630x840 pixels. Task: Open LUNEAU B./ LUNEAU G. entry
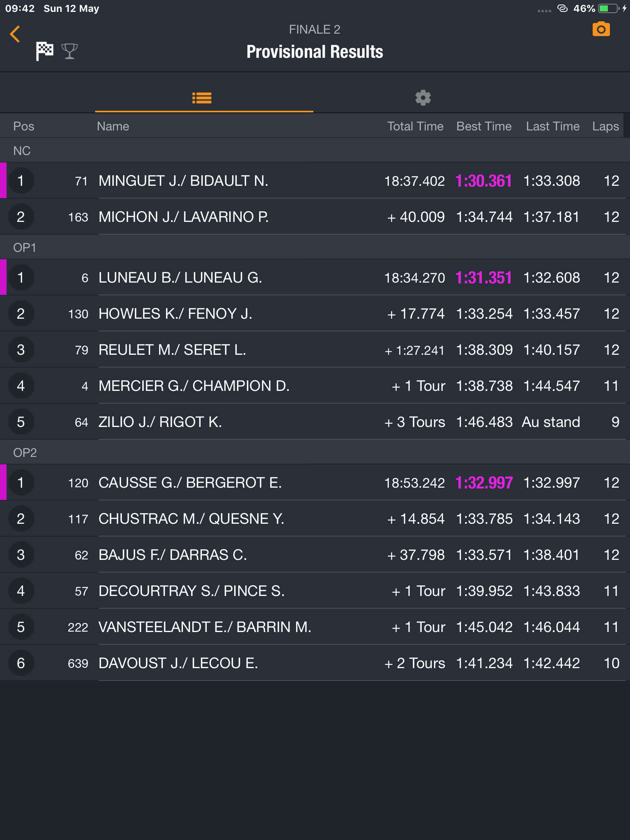tap(315, 277)
